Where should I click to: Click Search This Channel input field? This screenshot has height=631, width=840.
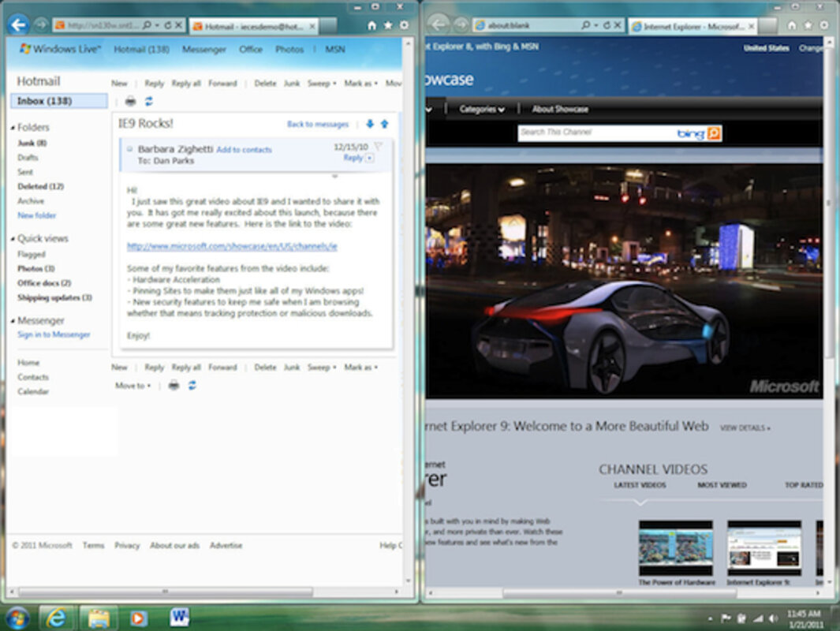click(595, 133)
